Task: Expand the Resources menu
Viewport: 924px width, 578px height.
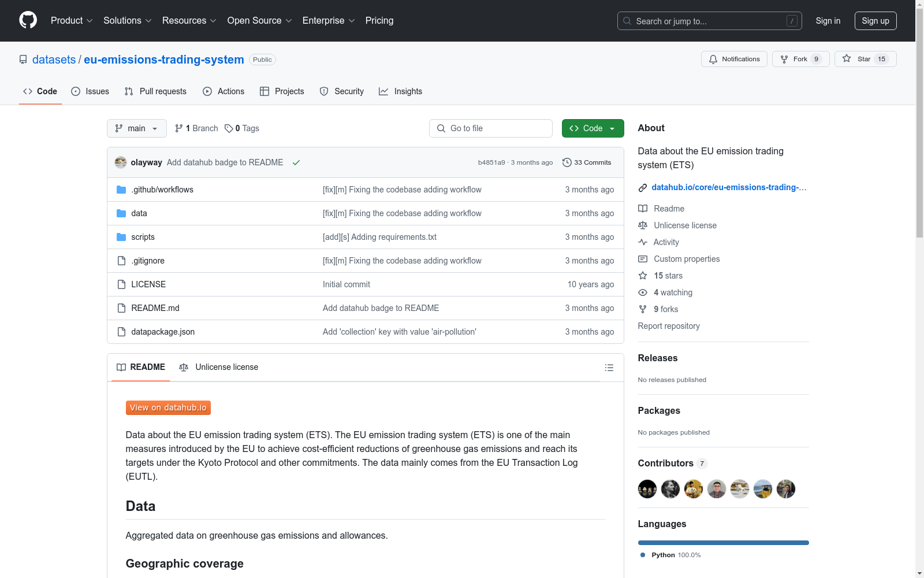Action: [189, 21]
